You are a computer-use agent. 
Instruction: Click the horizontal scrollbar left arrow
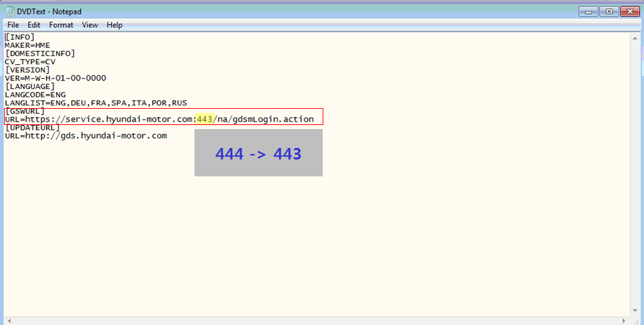[x=9, y=321]
